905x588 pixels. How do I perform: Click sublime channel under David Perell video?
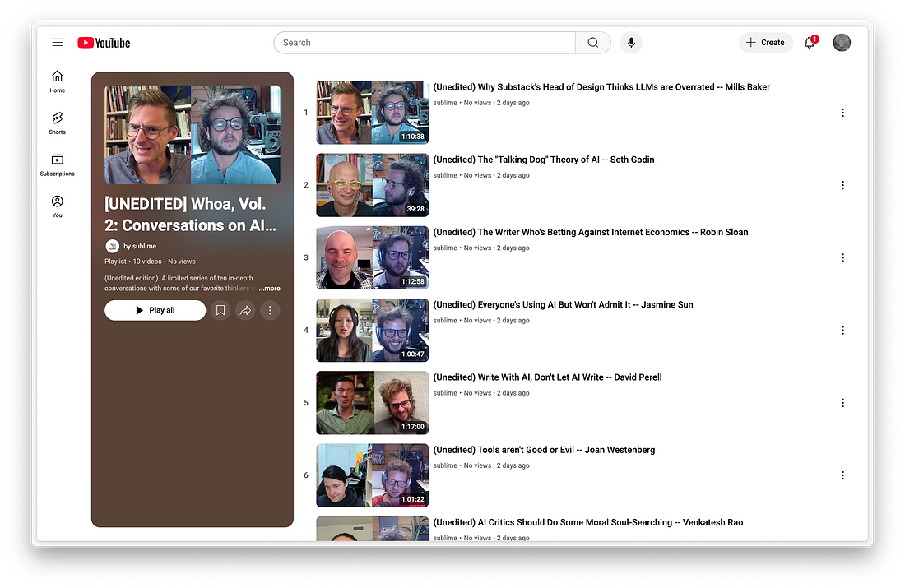tap(445, 393)
